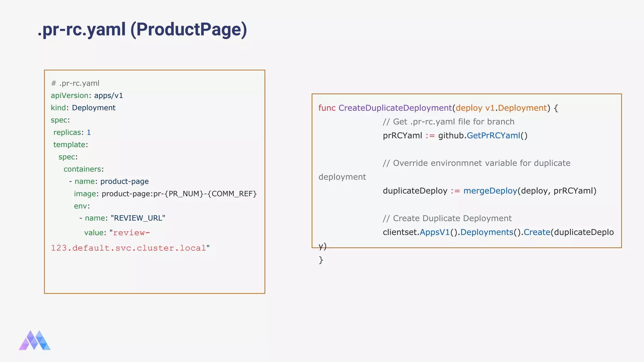This screenshot has width=644, height=362.
Task: Click the slide title .pr-rc.yaml (ProductPage)
Action: point(142,30)
